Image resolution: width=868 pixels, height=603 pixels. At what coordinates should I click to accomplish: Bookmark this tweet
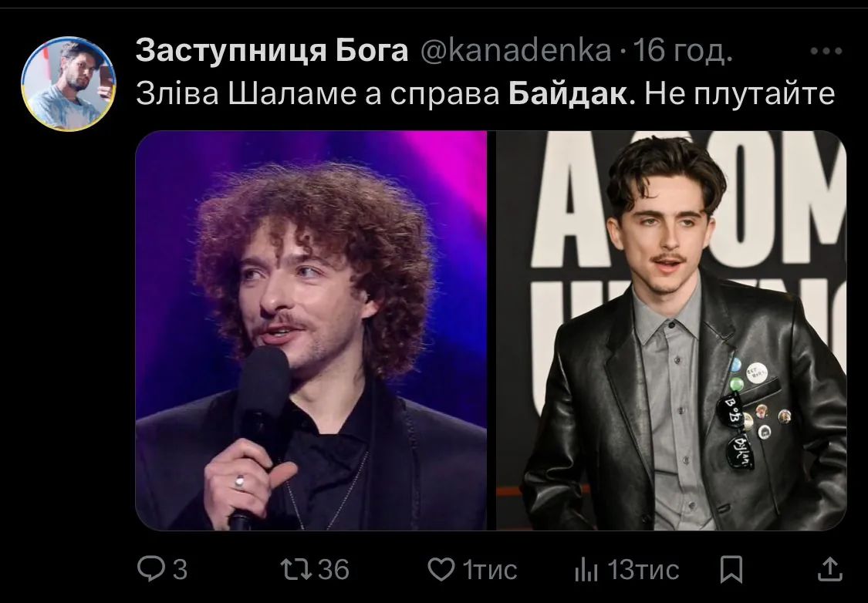[731, 569]
